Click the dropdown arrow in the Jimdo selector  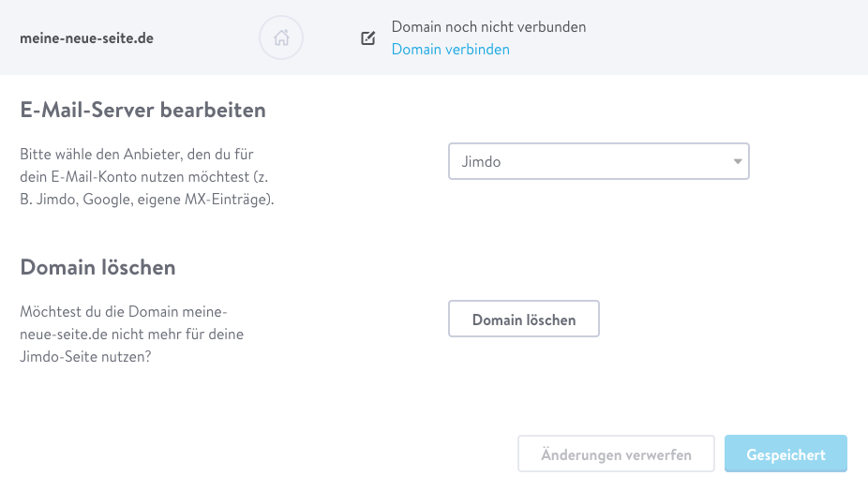point(738,162)
